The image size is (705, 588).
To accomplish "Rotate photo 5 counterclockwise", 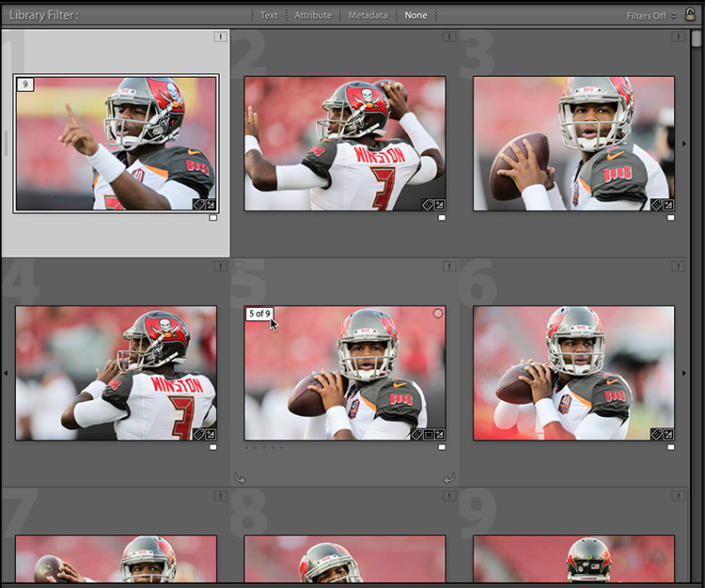I will pos(240,478).
